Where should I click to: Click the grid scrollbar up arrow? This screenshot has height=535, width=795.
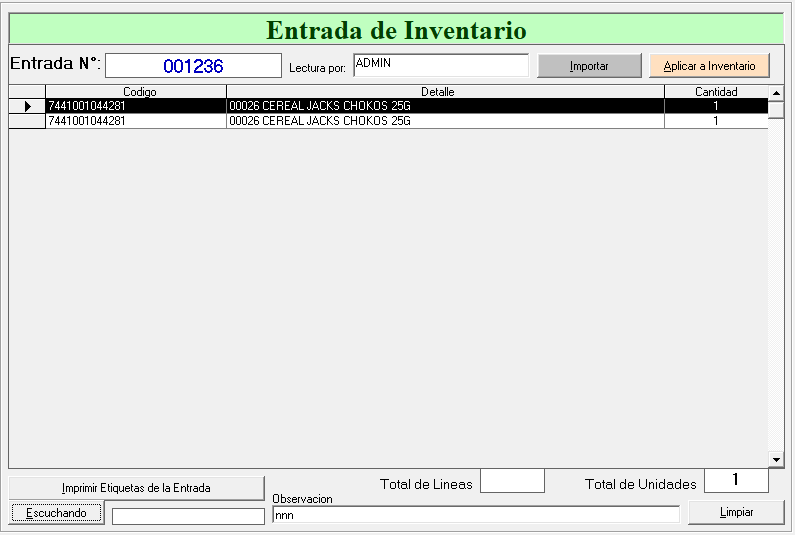(776, 93)
